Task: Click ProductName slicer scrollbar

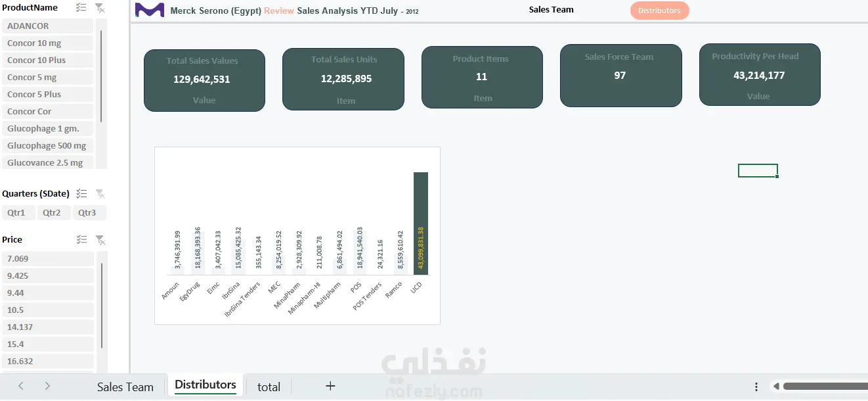Action: [x=101, y=76]
